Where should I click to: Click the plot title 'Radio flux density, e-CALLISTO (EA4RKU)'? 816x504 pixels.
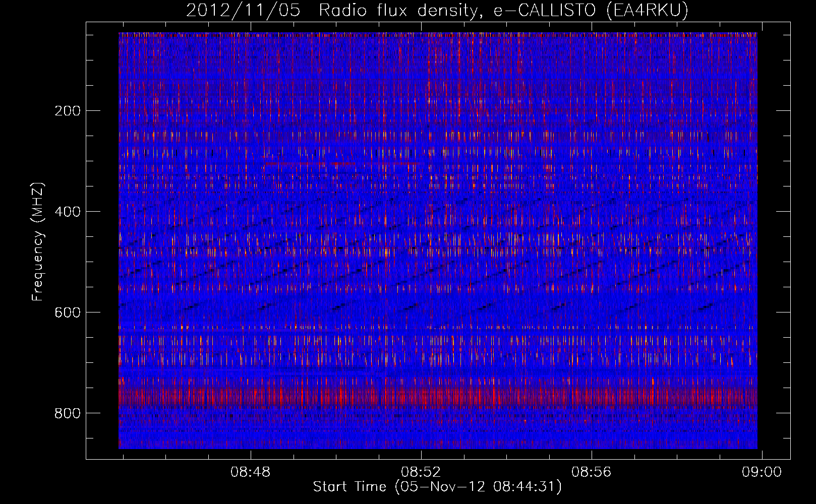tap(504, 10)
